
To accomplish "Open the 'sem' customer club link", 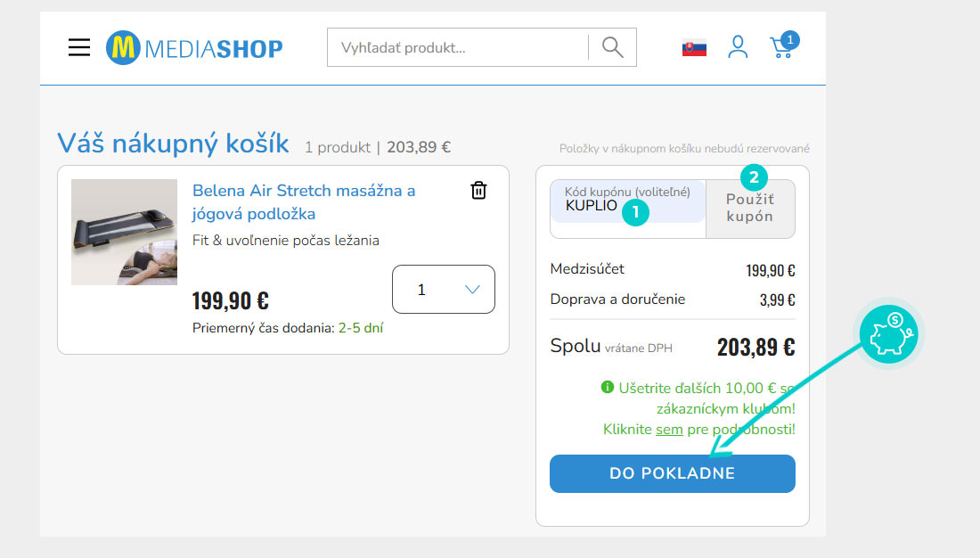I will coord(669,430).
